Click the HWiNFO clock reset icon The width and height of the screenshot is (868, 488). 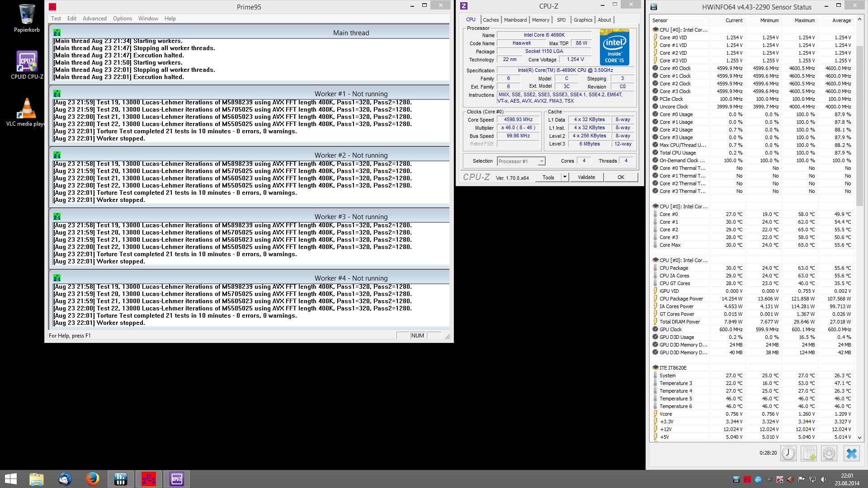coord(788,453)
